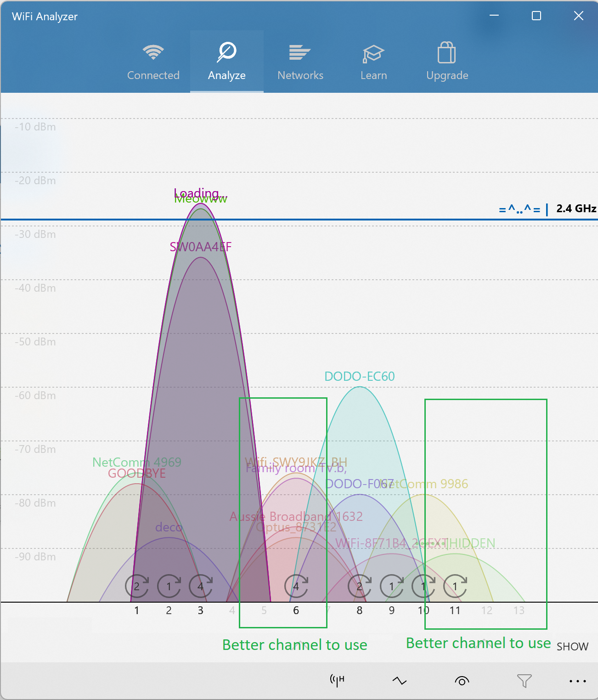Click the rating circle on channel 6

[x=296, y=586]
